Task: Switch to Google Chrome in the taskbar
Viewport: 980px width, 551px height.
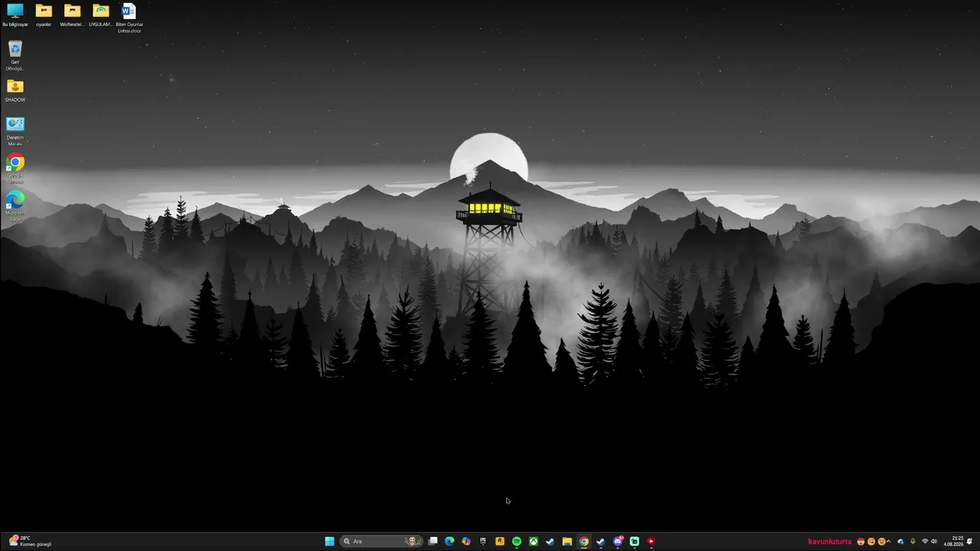Action: 583,541
